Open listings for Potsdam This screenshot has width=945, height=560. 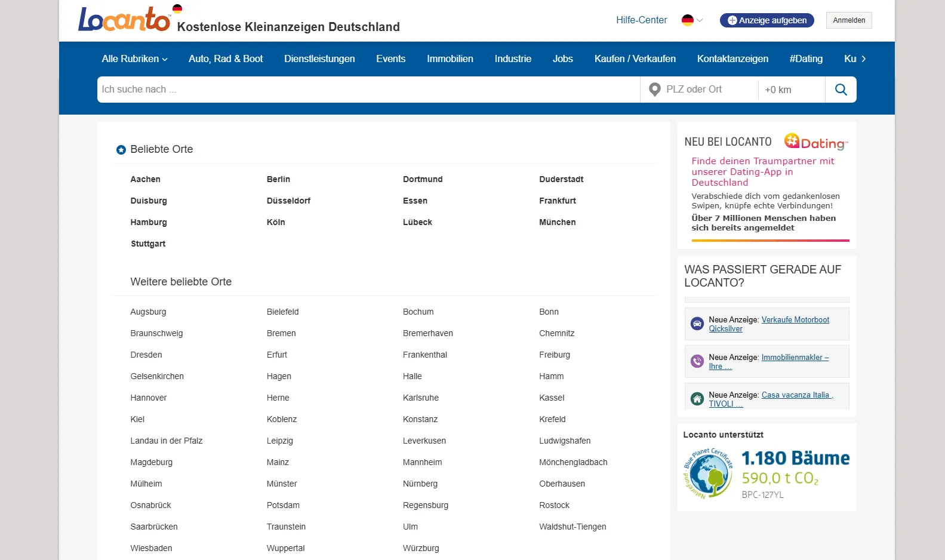click(x=283, y=505)
